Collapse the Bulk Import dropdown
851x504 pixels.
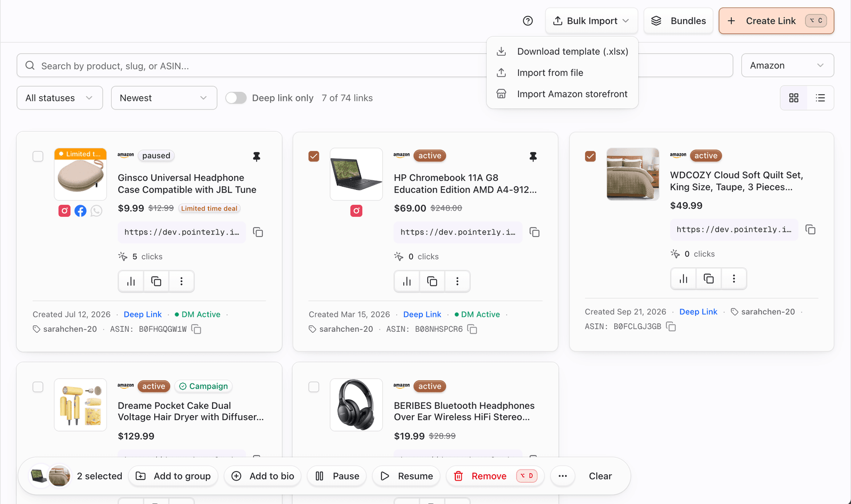[591, 21]
